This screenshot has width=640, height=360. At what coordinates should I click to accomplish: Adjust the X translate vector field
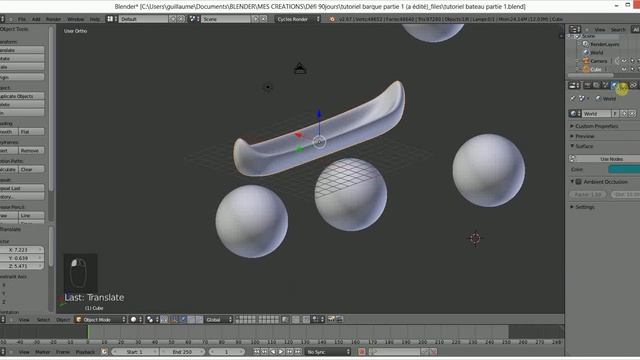22,249
